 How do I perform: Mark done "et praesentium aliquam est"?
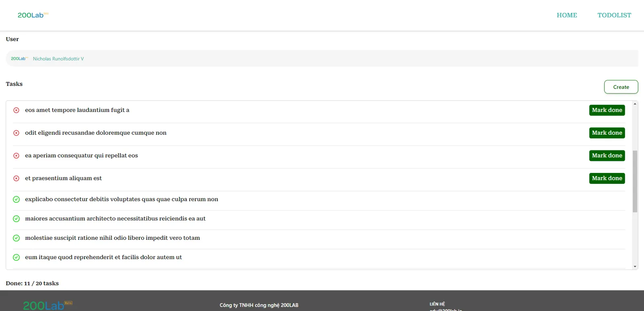(x=607, y=178)
